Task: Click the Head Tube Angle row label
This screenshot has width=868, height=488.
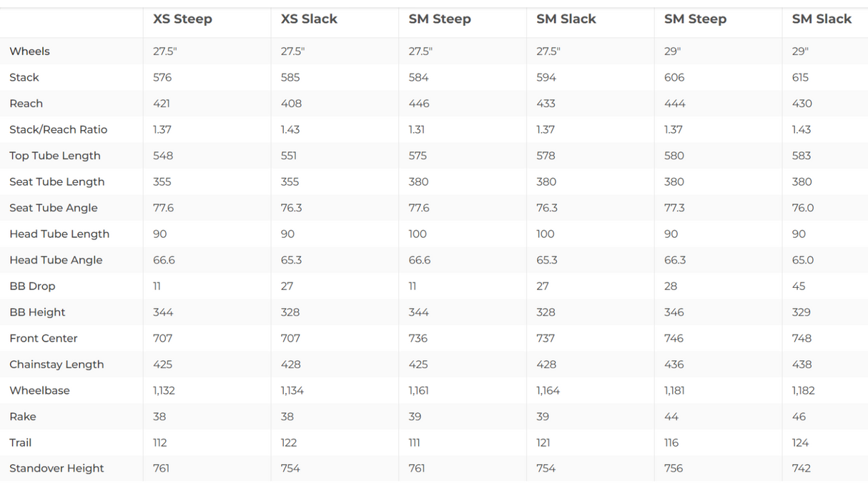Action: 56,260
